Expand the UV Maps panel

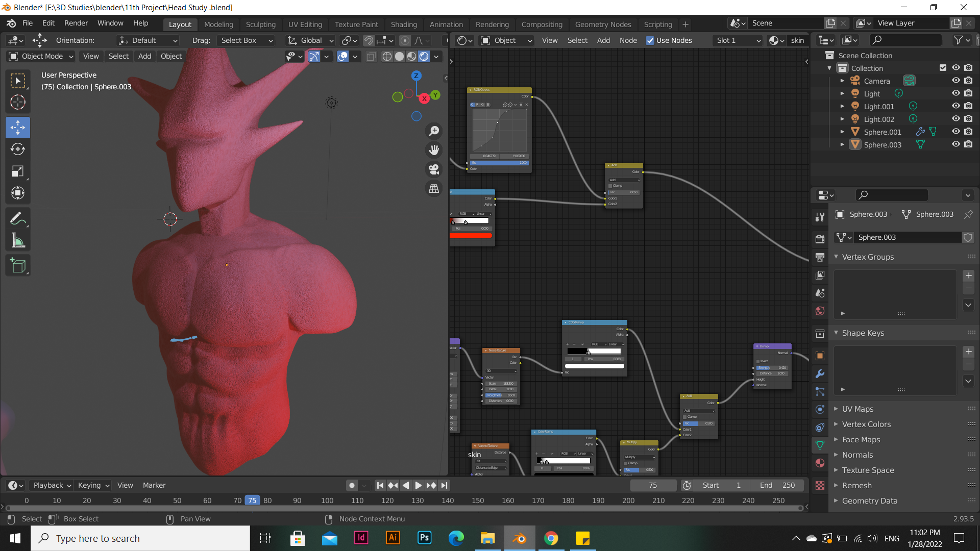[857, 409]
